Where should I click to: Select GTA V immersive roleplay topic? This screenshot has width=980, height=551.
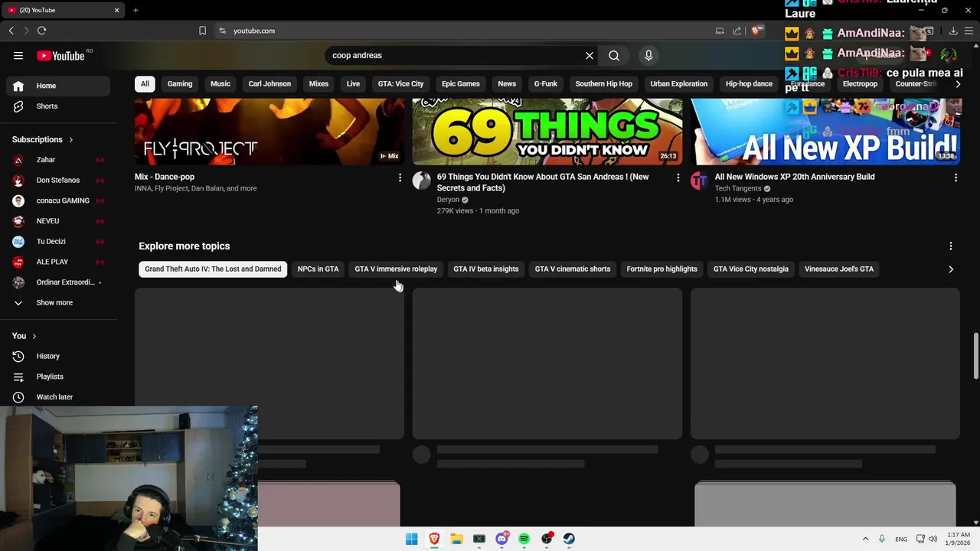396,269
